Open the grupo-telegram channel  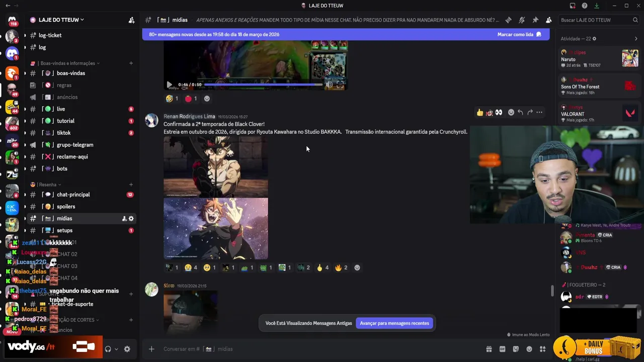pos(80,145)
